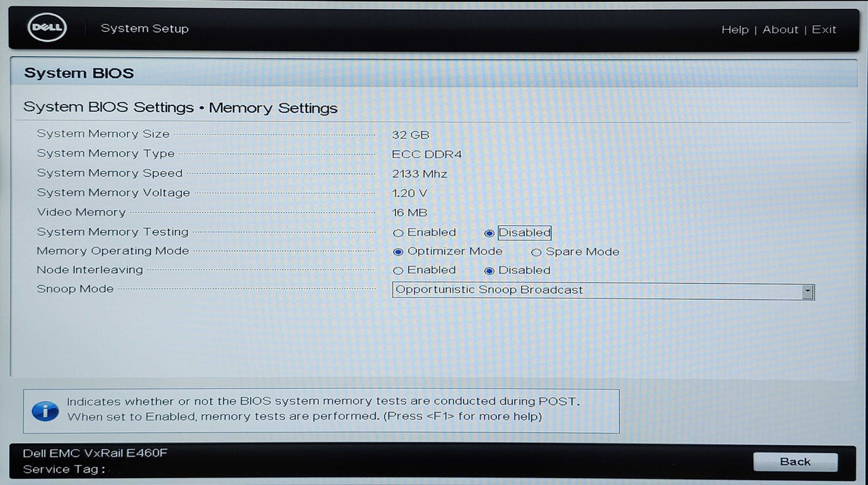Click the 32 GB memory size value
This screenshot has height=485, width=868.
point(410,134)
